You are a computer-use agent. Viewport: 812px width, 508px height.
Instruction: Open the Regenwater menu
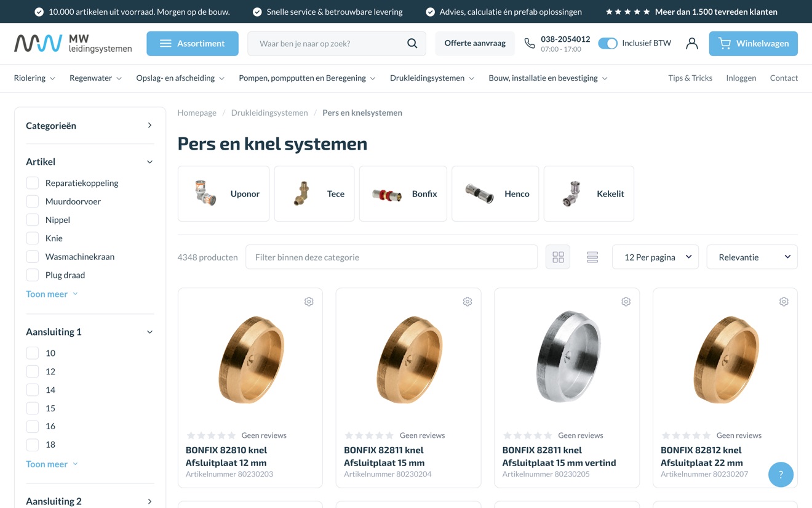[95, 78]
